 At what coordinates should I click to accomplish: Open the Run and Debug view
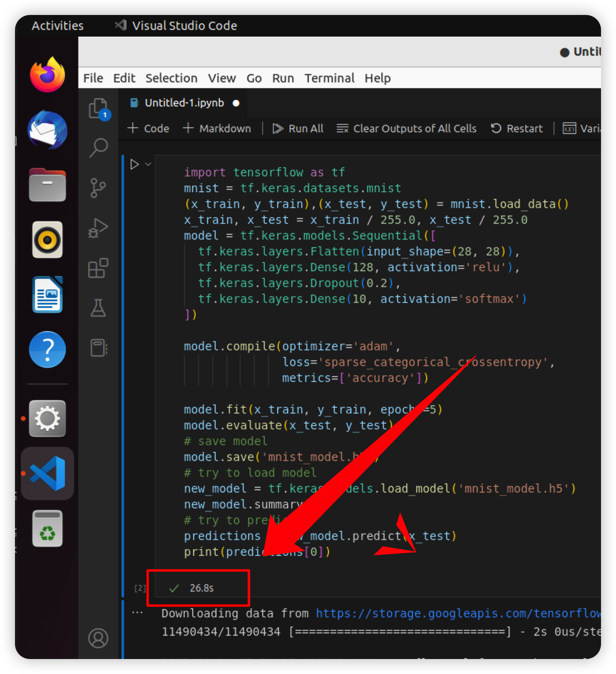click(x=98, y=228)
